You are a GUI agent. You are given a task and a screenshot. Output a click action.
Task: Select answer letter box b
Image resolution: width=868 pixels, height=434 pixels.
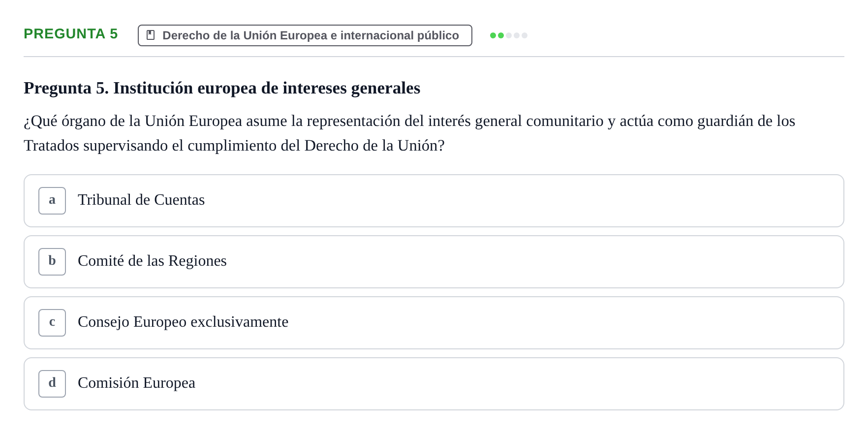[52, 262]
